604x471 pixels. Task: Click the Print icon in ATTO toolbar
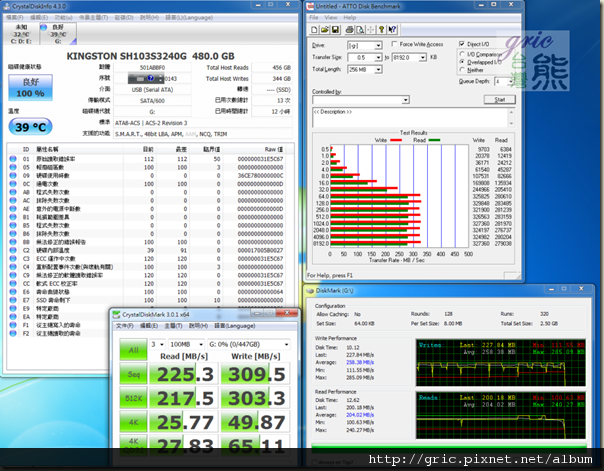click(350, 30)
